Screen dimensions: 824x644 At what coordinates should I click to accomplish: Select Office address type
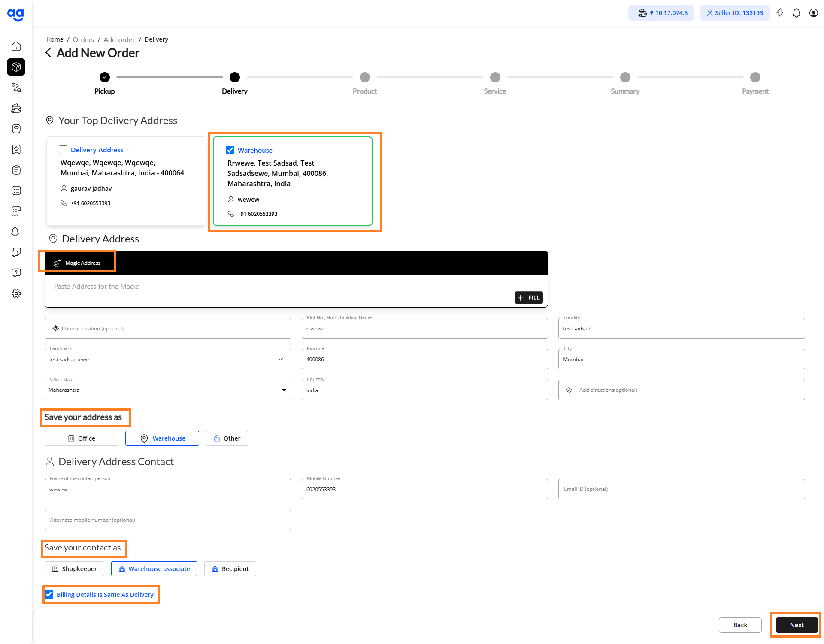coord(82,438)
